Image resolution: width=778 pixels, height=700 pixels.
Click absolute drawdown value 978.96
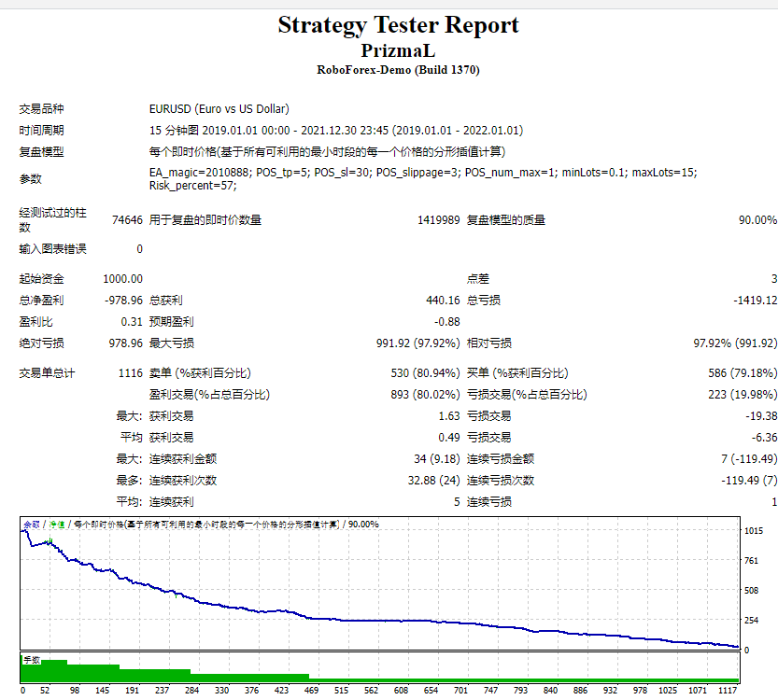pos(125,343)
